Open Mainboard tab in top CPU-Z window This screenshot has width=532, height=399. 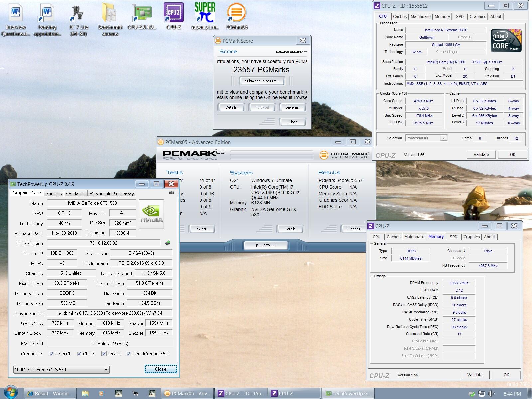(x=421, y=16)
